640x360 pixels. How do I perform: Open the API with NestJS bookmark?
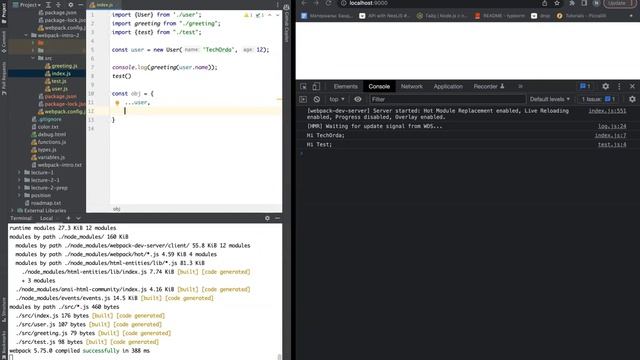pos(384,16)
